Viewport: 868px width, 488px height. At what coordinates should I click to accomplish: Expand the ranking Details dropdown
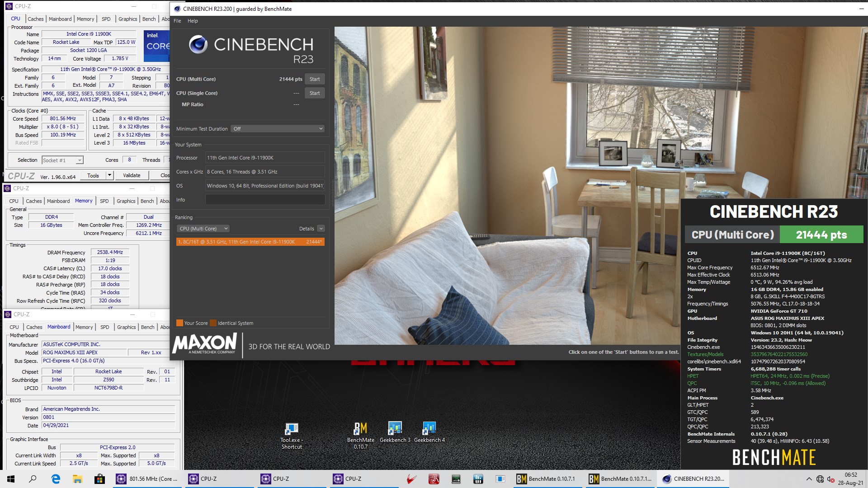pyautogui.click(x=321, y=229)
